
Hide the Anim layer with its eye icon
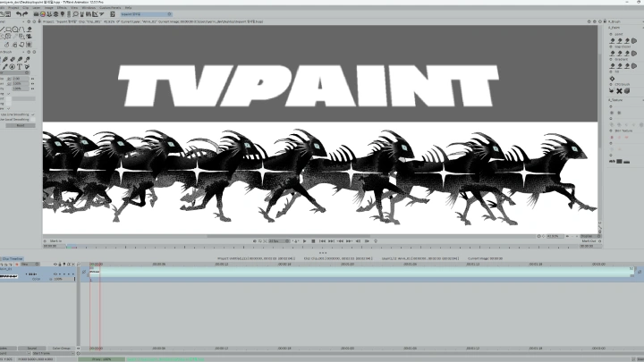(x=55, y=274)
